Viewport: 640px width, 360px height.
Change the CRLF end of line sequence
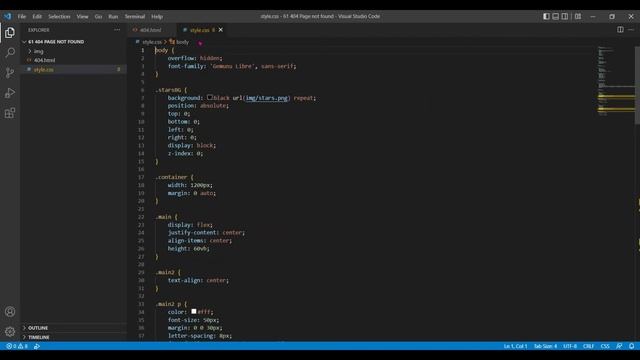click(x=588, y=346)
